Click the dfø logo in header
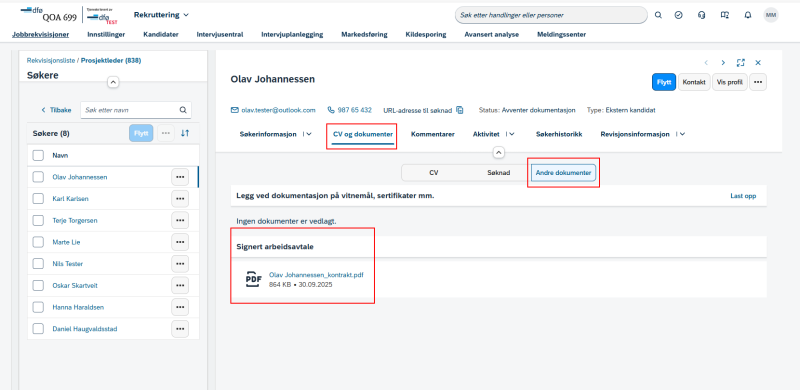The width and height of the screenshot is (800, 390). [x=32, y=10]
